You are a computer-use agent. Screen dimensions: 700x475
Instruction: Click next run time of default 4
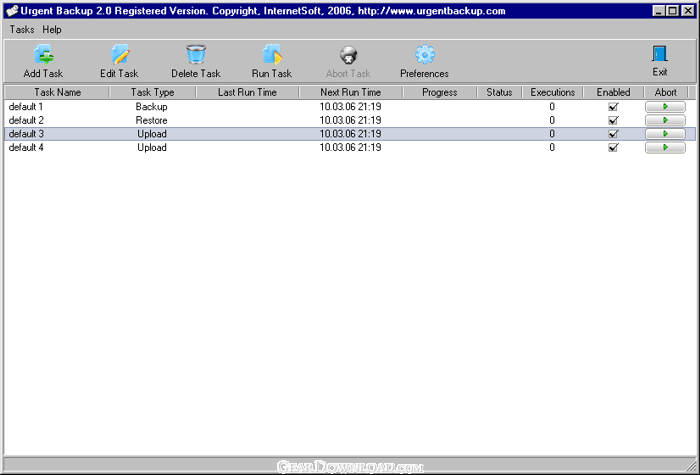click(350, 148)
